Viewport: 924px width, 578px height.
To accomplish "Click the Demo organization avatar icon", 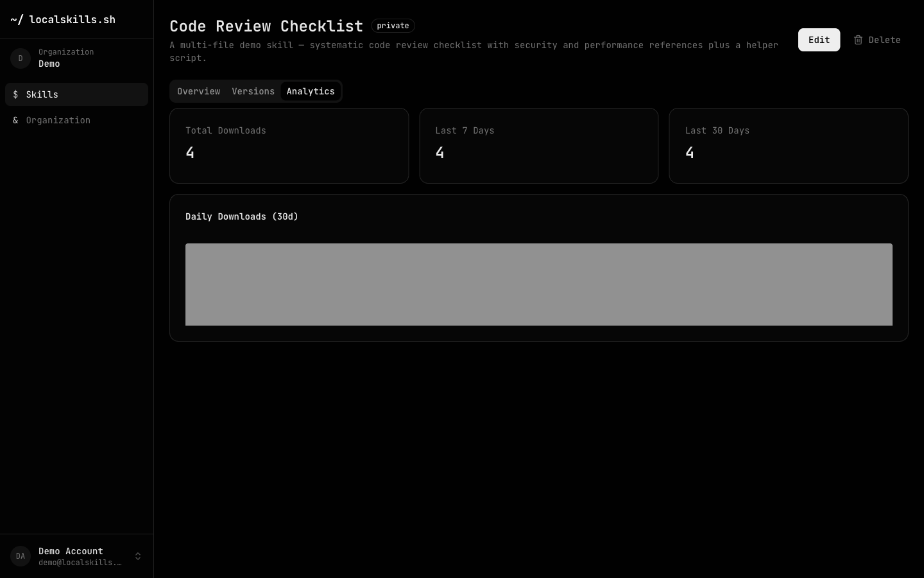I will (21, 58).
